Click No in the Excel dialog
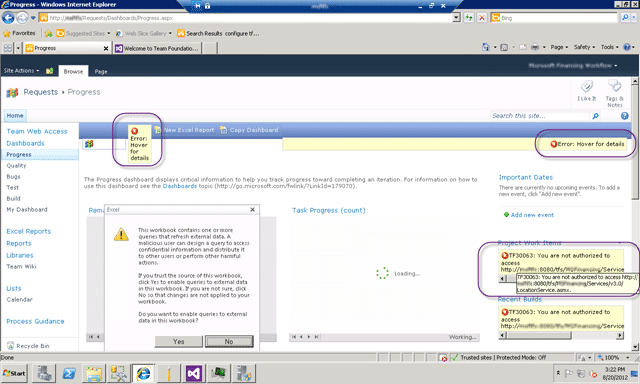The height and width of the screenshot is (384, 640). point(229,342)
